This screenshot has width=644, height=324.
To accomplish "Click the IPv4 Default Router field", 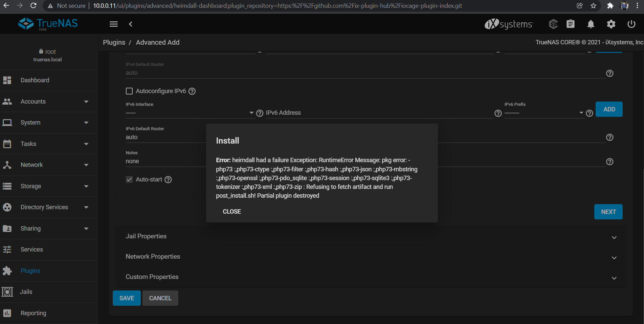I will [x=365, y=73].
